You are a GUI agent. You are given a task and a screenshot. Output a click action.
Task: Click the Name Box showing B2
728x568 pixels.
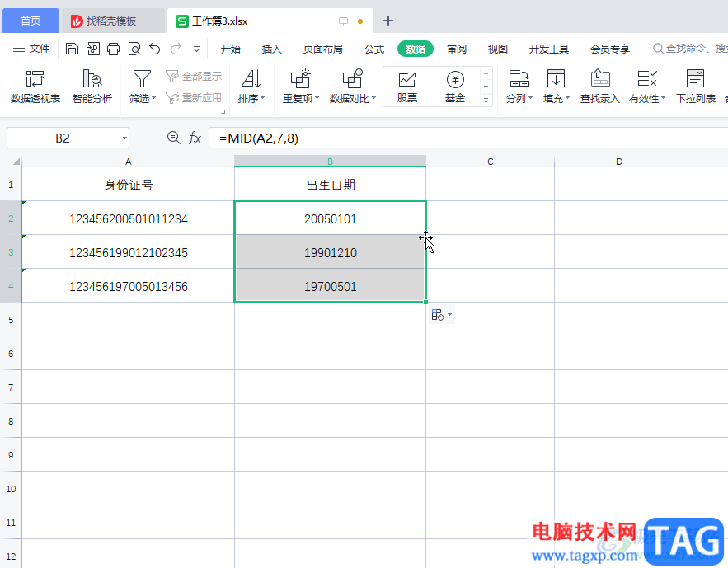pyautogui.click(x=63, y=138)
